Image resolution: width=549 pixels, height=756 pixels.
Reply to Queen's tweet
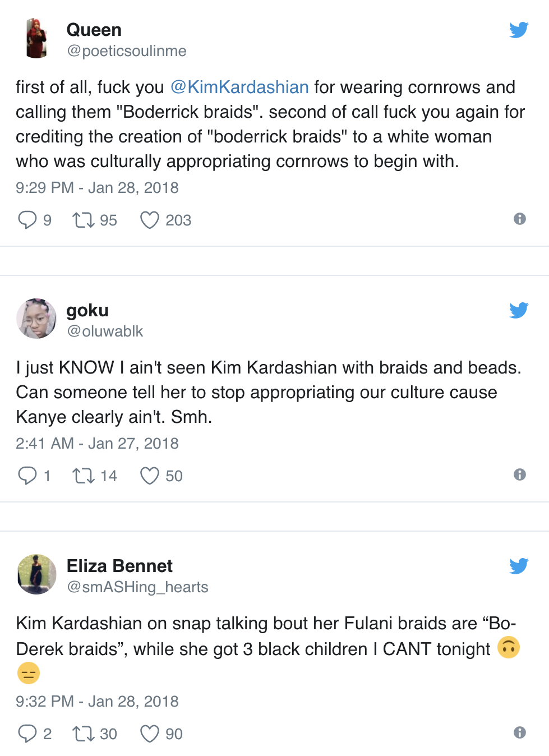(27, 220)
